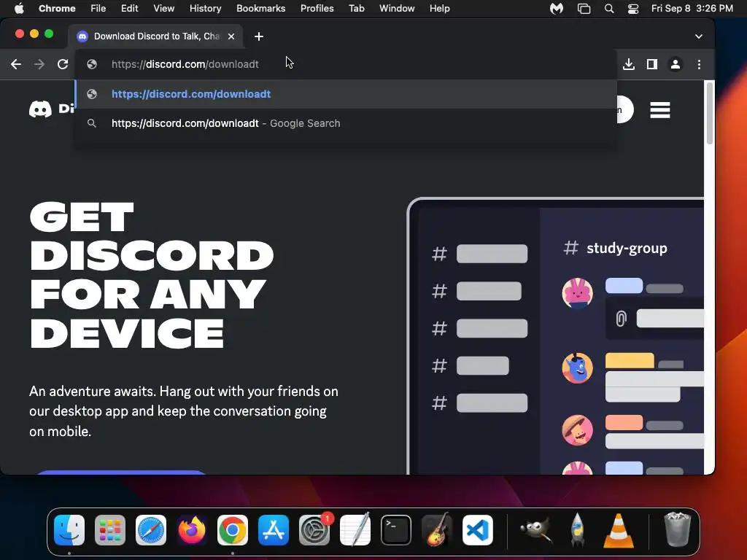Launch VLC from the Dock

(619, 531)
